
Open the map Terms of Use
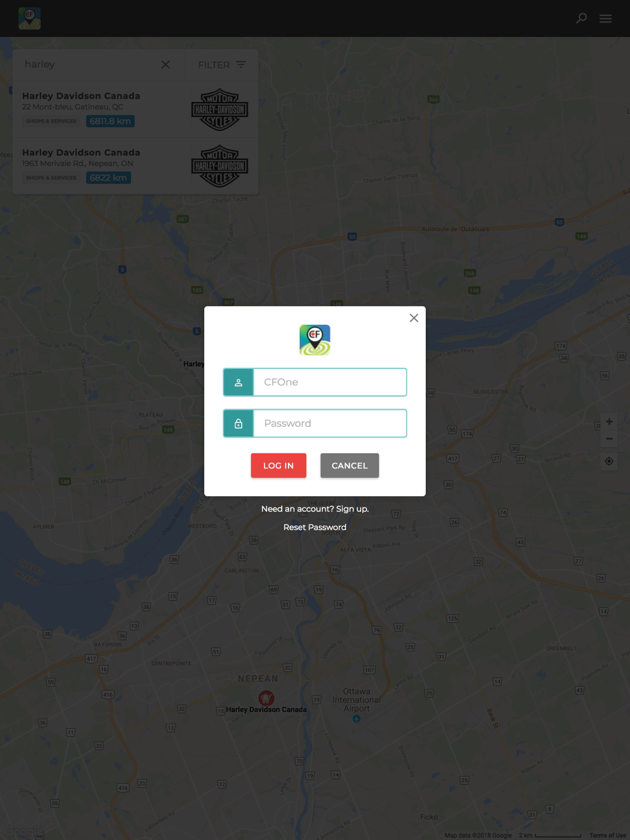point(607,836)
